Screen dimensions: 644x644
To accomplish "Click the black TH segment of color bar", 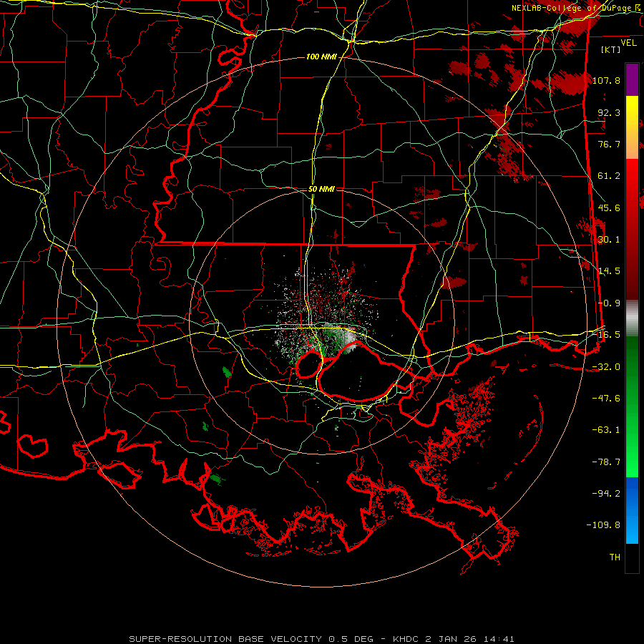I will pyautogui.click(x=632, y=558).
